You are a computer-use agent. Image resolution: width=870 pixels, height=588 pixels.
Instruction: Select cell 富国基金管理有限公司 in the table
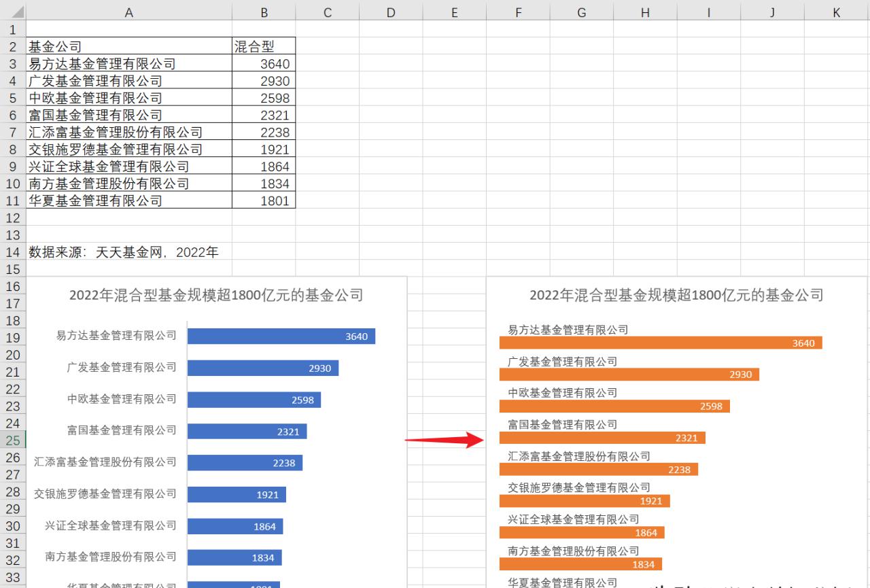coord(129,115)
